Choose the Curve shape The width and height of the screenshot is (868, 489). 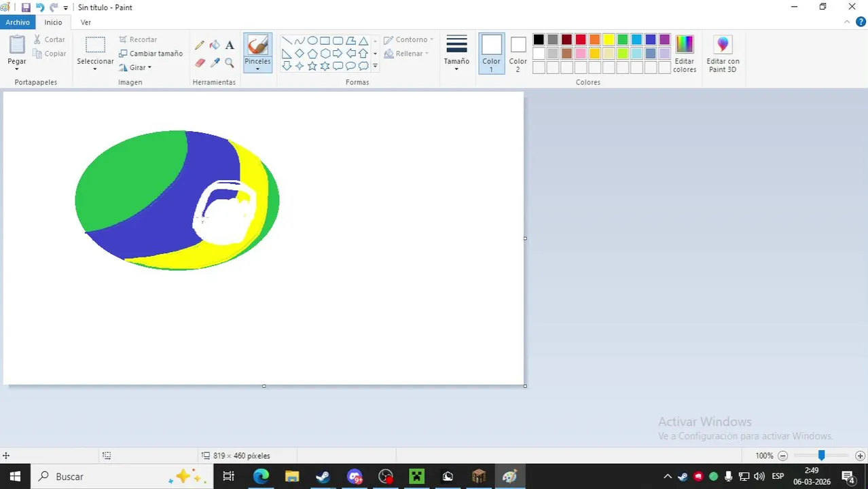(x=300, y=41)
